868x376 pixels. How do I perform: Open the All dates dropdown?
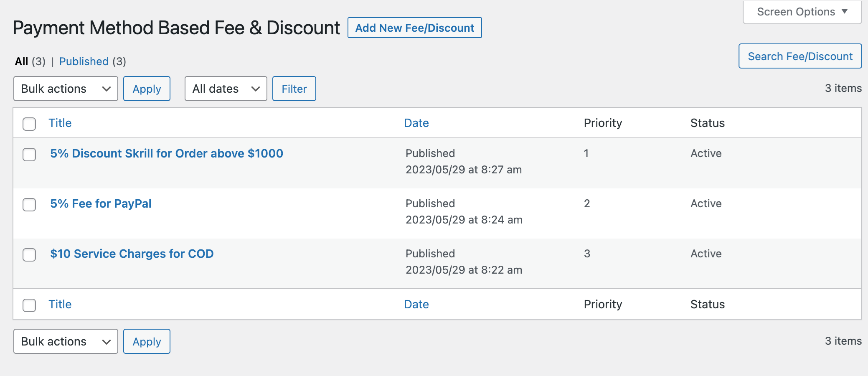(x=225, y=89)
